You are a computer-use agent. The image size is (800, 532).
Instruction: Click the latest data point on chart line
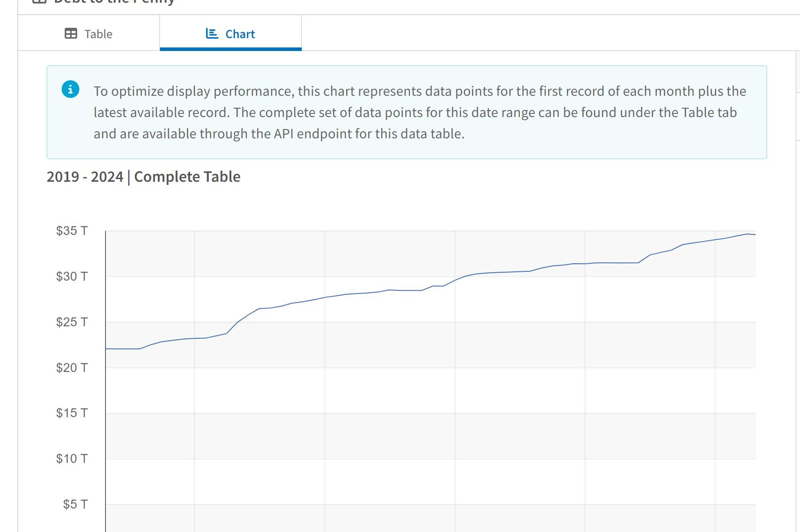click(x=755, y=235)
